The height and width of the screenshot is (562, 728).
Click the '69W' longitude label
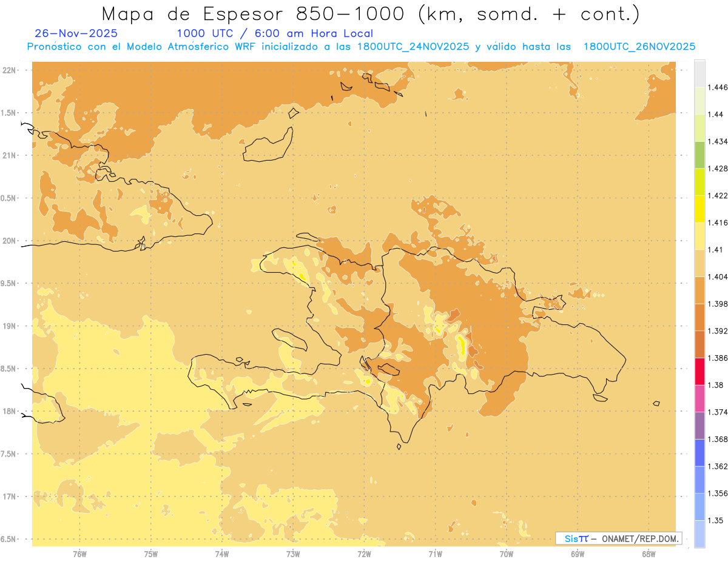[578, 554]
